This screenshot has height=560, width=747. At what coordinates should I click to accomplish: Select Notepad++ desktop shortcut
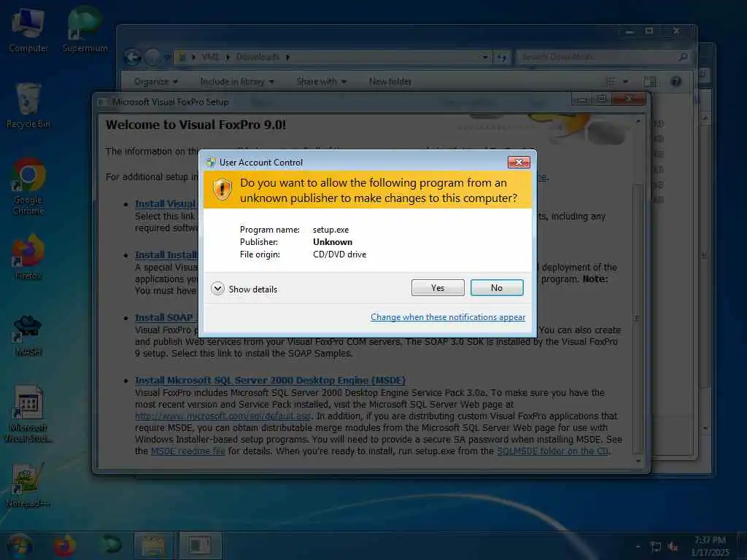pos(28,485)
